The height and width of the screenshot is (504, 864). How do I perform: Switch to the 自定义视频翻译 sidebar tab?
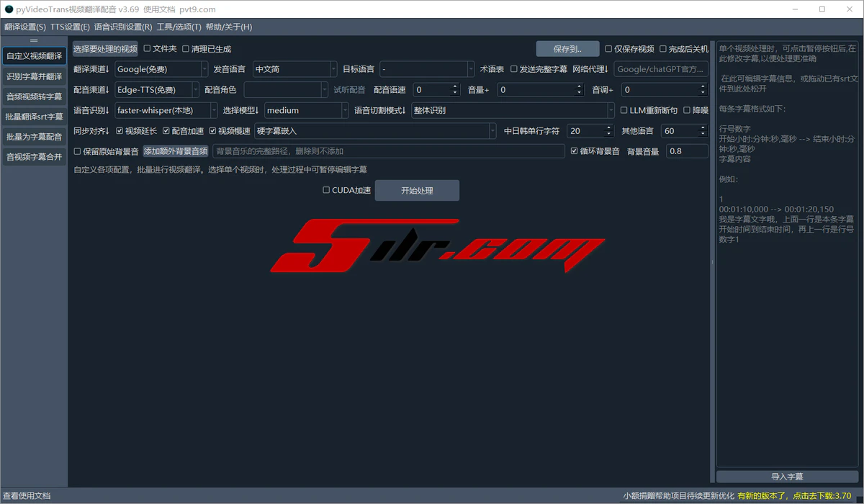pyautogui.click(x=34, y=55)
